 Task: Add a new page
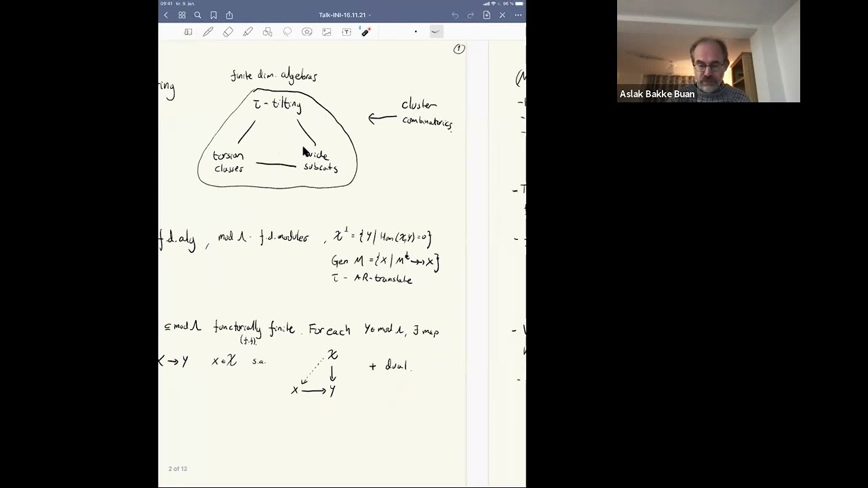[486, 15]
